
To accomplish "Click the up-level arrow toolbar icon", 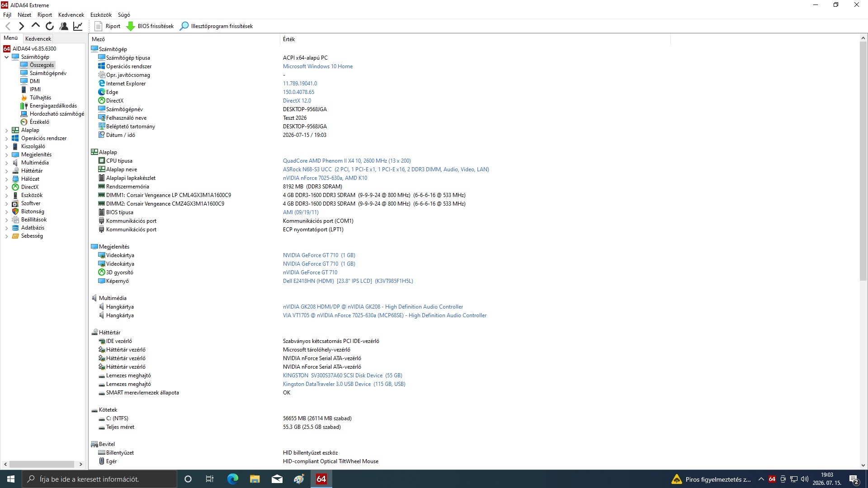I will pos(35,26).
